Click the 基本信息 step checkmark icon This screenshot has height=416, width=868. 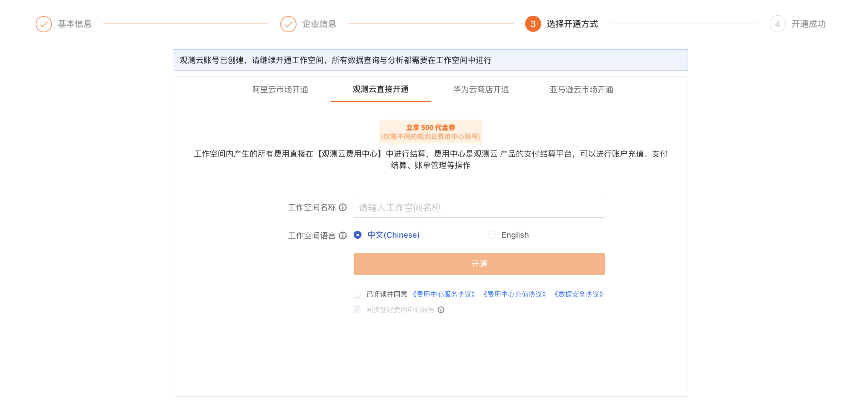(x=44, y=24)
